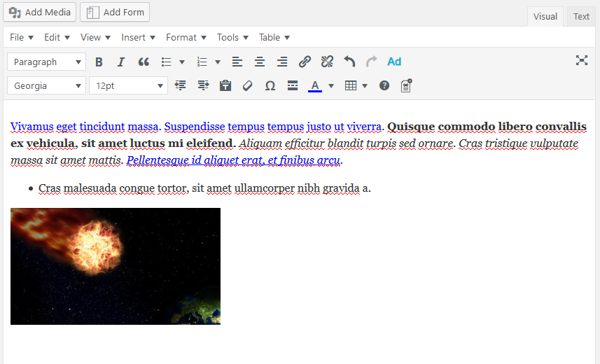This screenshot has width=600, height=364.
Task: Switch to the Visual editor tab
Action: 545,17
